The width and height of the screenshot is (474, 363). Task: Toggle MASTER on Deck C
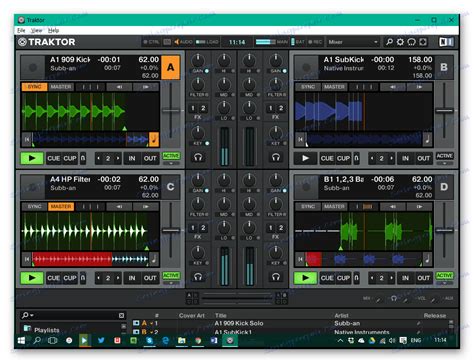point(61,207)
